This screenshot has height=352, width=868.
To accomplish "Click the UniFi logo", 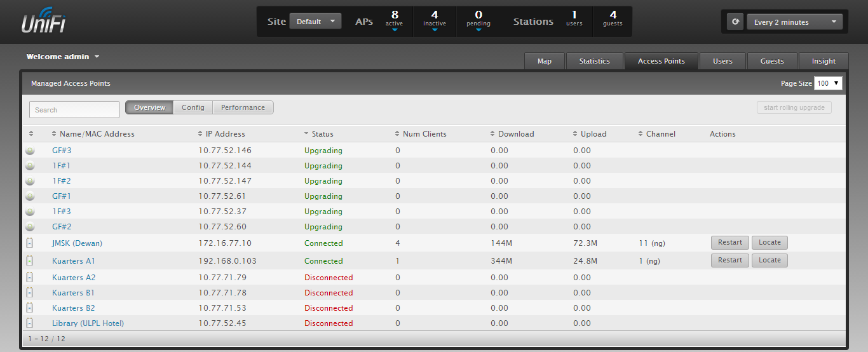I will coord(43,21).
